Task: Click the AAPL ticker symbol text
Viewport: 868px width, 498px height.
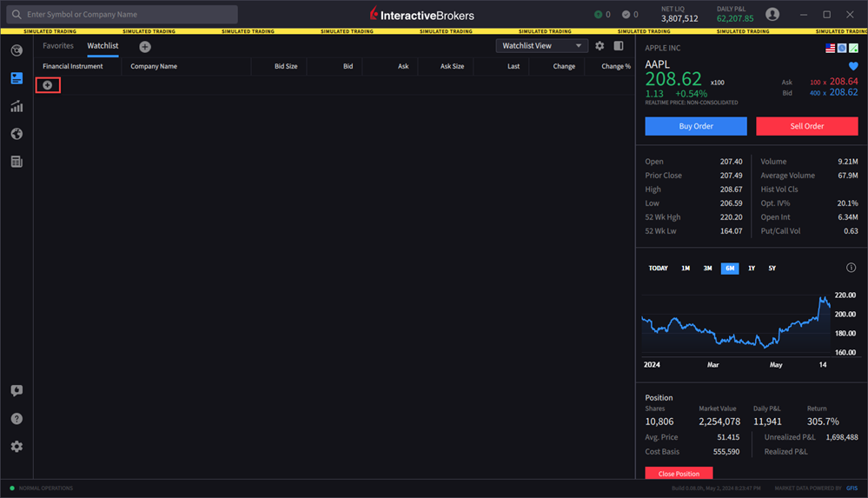Action: 657,64
